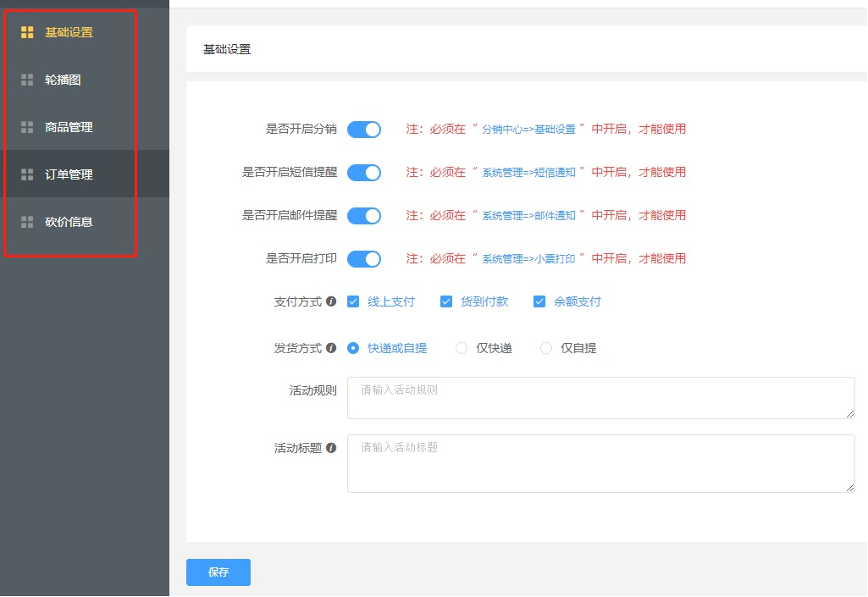868x597 pixels.
Task: Click the 活动标题 label text
Action: tap(298, 448)
